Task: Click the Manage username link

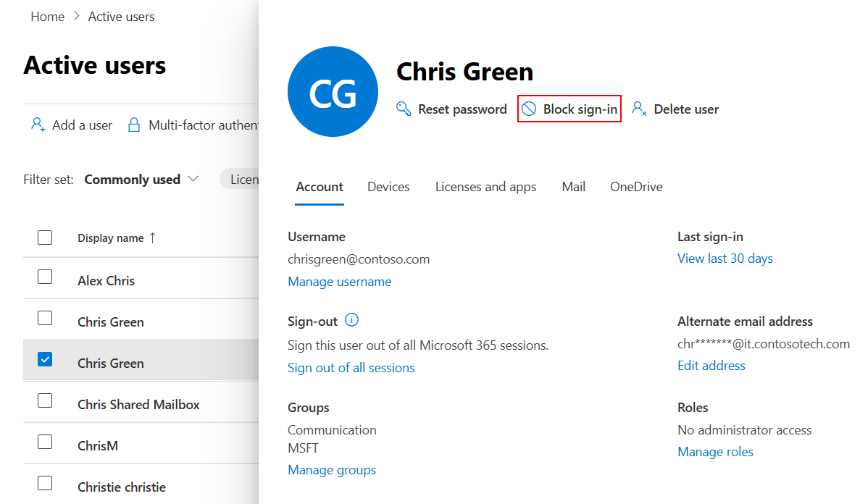Action: click(x=339, y=281)
